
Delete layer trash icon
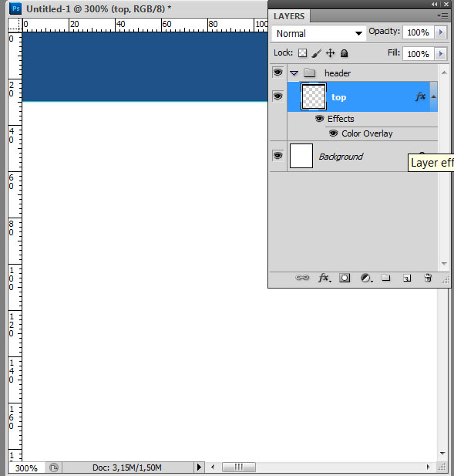click(428, 278)
